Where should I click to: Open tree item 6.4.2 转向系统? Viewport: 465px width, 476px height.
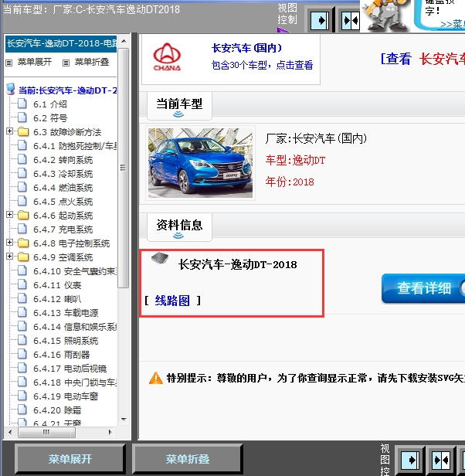(x=63, y=160)
